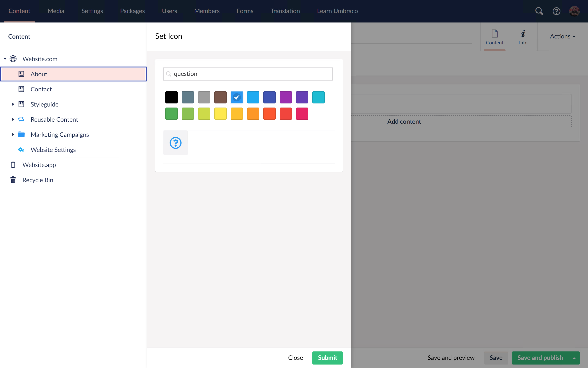
Task: Pick the brown color swatch
Action: tap(220, 97)
